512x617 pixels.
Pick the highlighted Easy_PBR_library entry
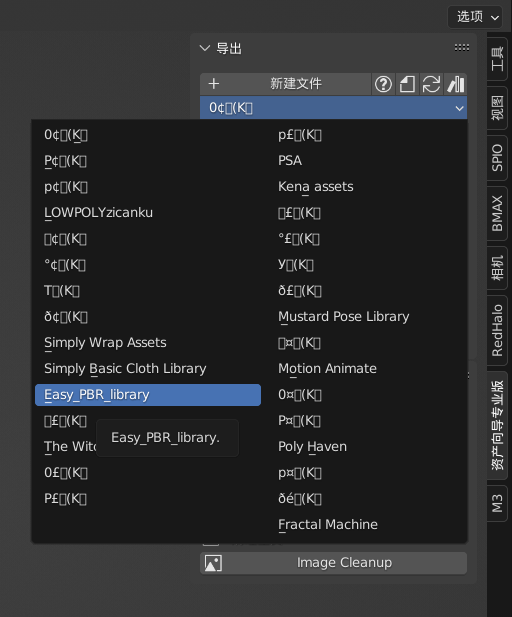point(148,395)
